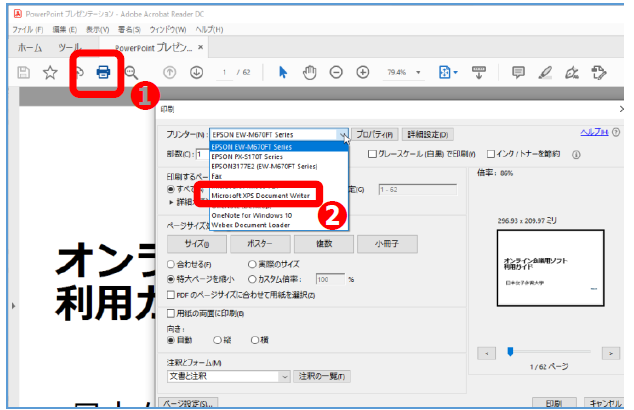Choose Fax from printer list
Image resolution: width=634 pixels, height=410 pixels.
point(279,176)
